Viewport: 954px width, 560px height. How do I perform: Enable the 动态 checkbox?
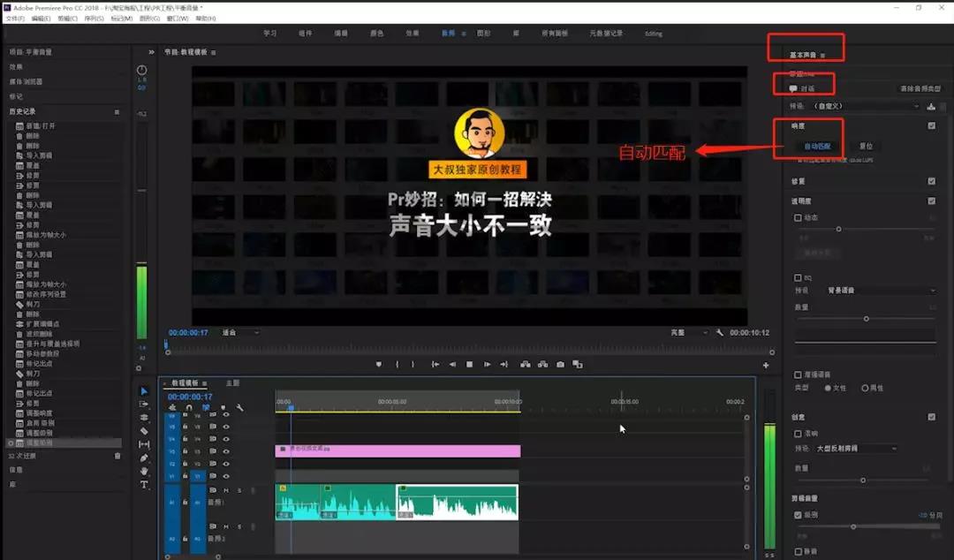click(x=798, y=218)
